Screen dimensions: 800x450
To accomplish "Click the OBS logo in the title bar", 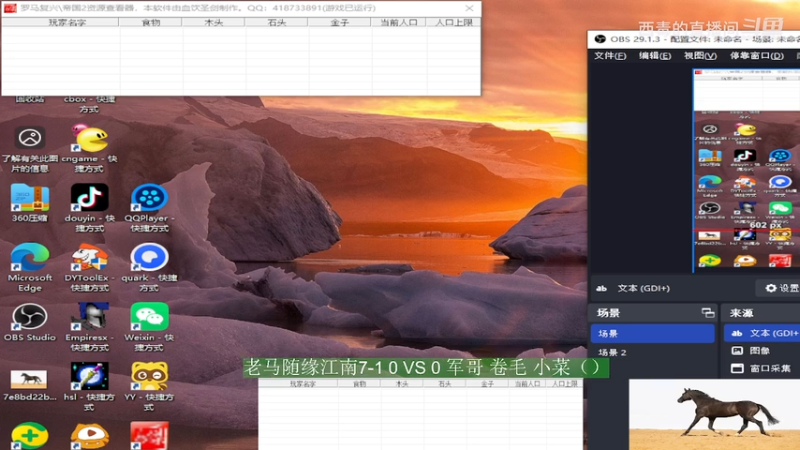I will click(x=600, y=39).
